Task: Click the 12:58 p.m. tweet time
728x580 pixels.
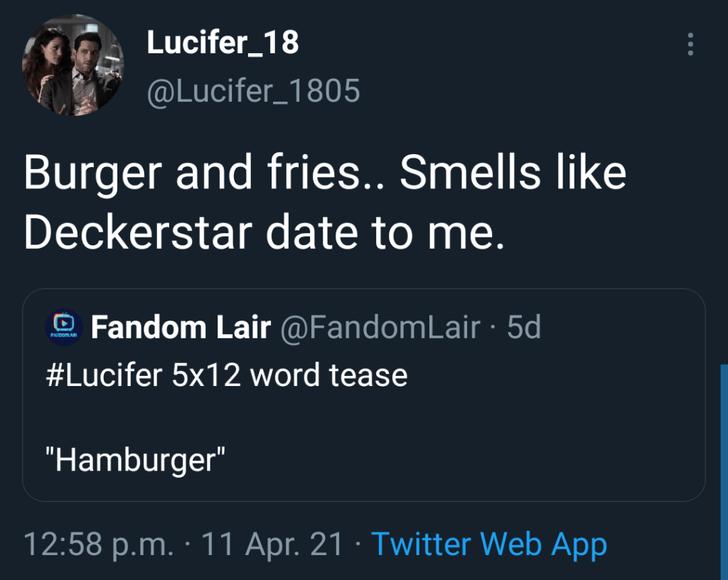Action: (x=99, y=544)
